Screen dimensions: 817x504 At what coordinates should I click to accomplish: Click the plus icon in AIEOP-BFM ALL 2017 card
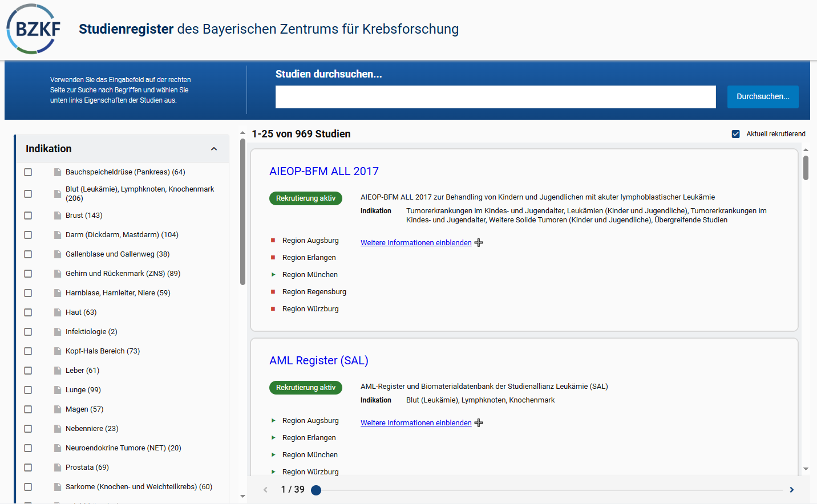click(x=479, y=243)
